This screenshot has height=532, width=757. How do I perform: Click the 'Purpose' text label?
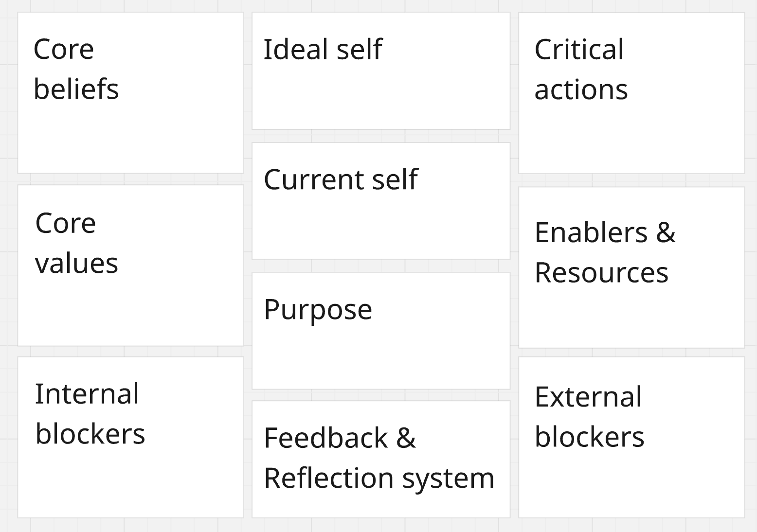(318, 310)
